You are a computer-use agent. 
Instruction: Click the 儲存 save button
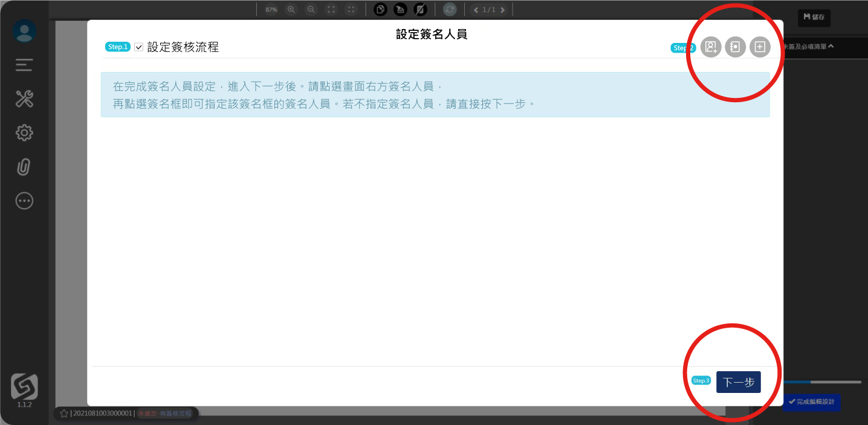point(814,18)
